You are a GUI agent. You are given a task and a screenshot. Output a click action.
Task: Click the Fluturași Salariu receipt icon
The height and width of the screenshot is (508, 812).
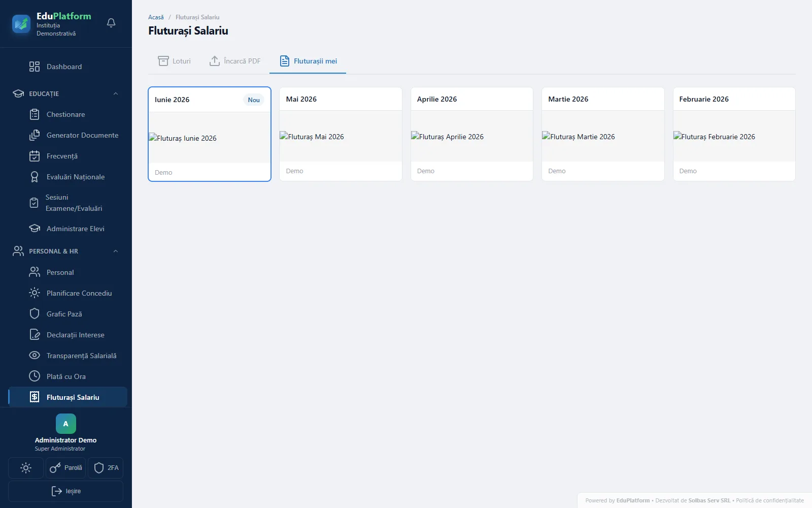(35, 397)
